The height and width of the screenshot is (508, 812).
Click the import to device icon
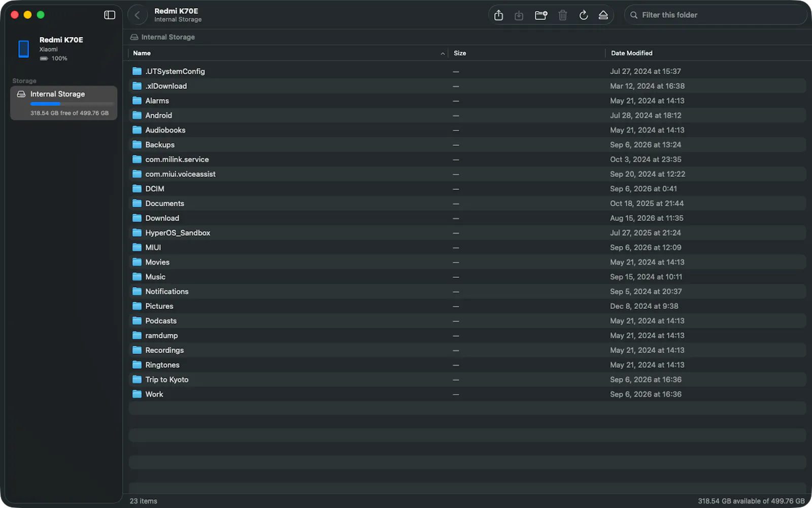pyautogui.click(x=519, y=15)
